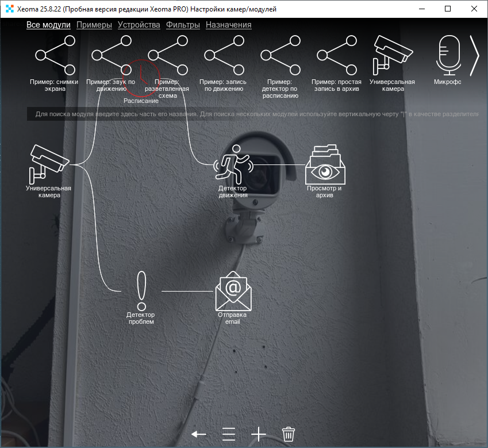Click the red Schedule clock module
The image size is (488, 448).
pos(140,78)
